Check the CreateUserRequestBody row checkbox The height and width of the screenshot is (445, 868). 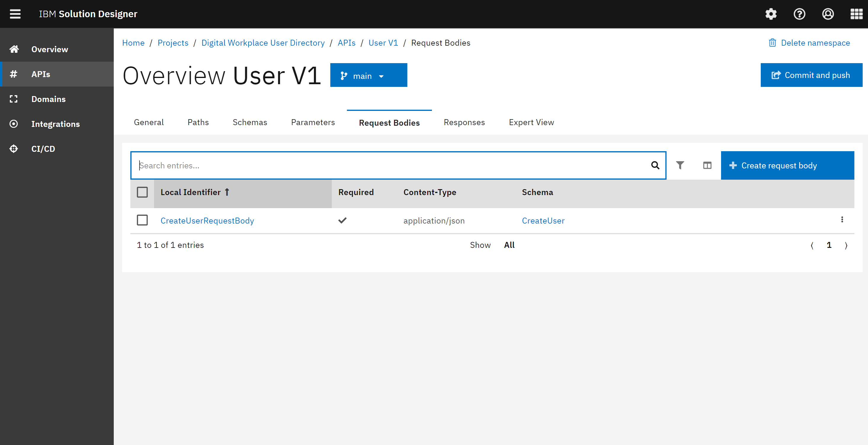click(x=142, y=220)
